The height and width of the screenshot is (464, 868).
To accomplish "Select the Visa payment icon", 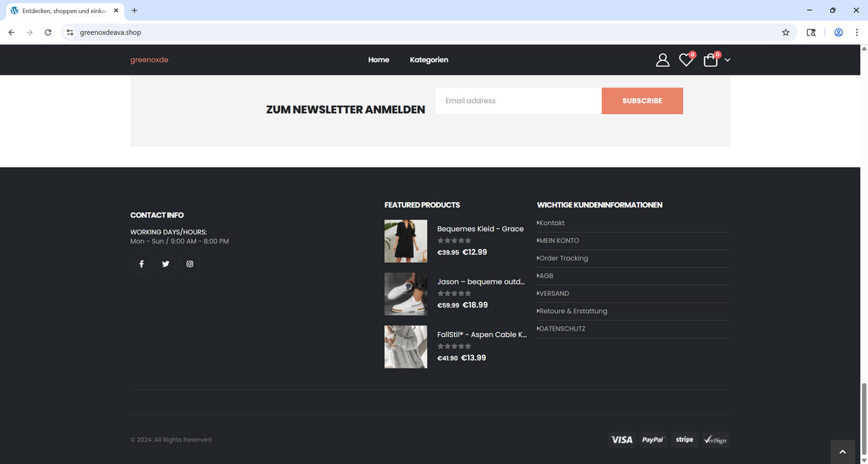I will tap(622, 439).
